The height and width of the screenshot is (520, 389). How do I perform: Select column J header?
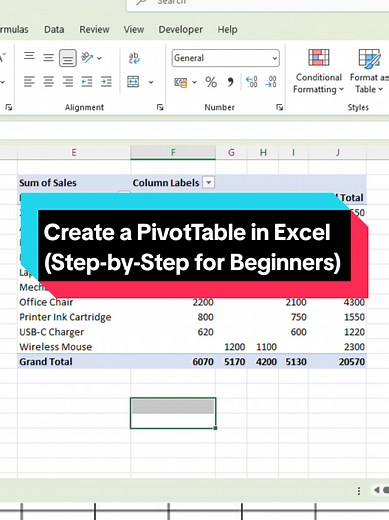coord(337,153)
